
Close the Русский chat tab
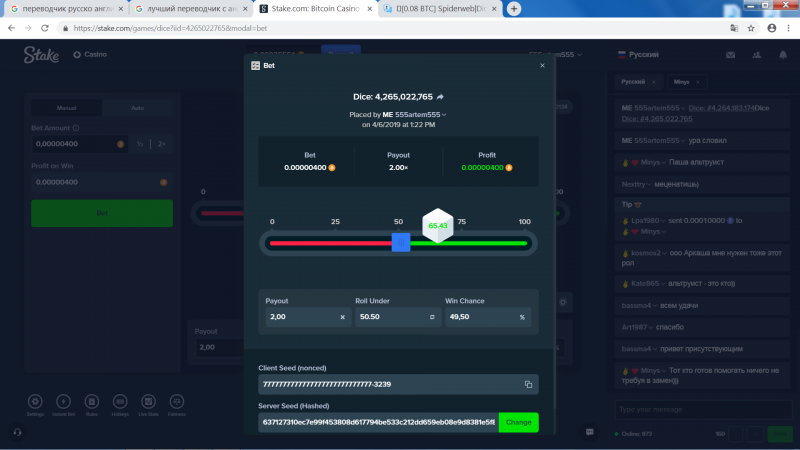(654, 82)
